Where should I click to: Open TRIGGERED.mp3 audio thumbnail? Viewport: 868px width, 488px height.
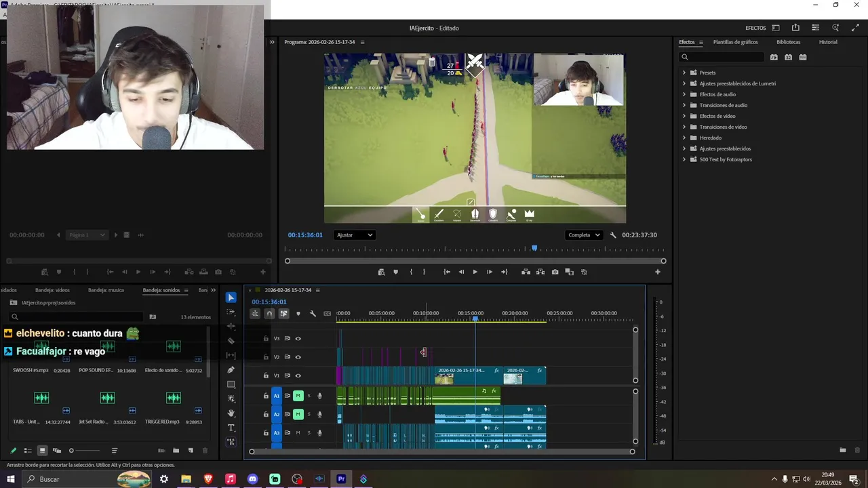(x=174, y=398)
